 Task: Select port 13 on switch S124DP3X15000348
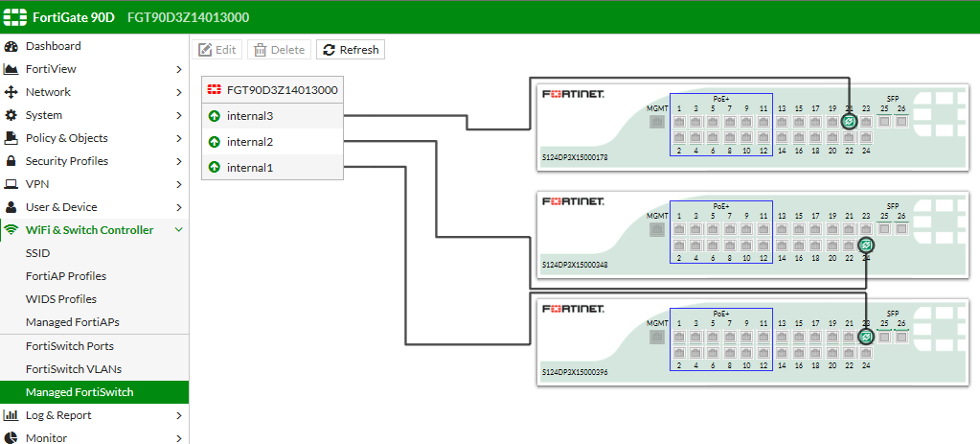click(x=782, y=229)
